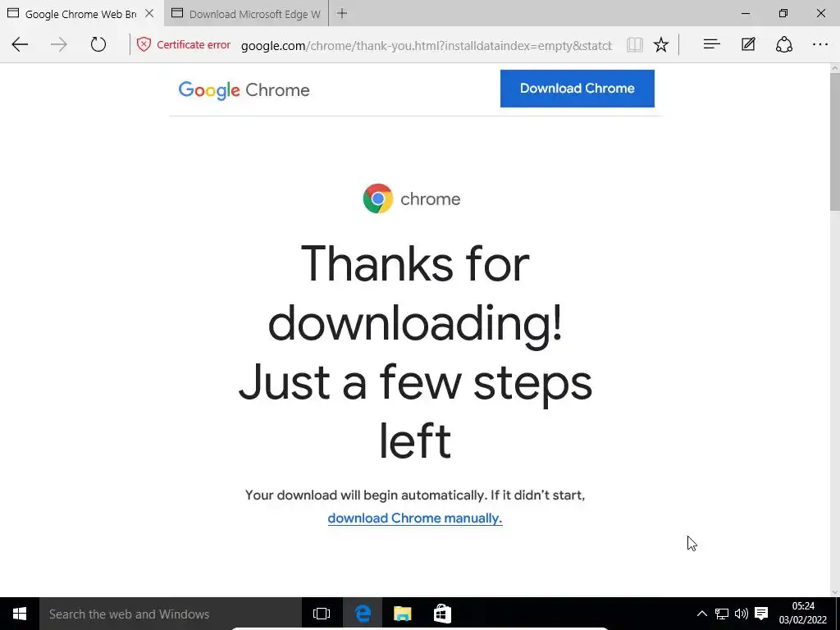Viewport: 840px width, 630px height.
Task: Click the Edge icon on taskbar
Action: 363,614
